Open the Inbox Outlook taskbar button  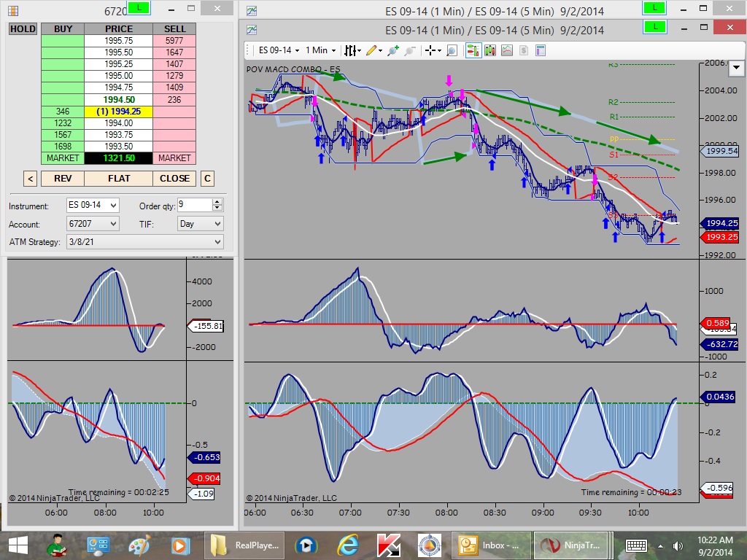coord(489,545)
